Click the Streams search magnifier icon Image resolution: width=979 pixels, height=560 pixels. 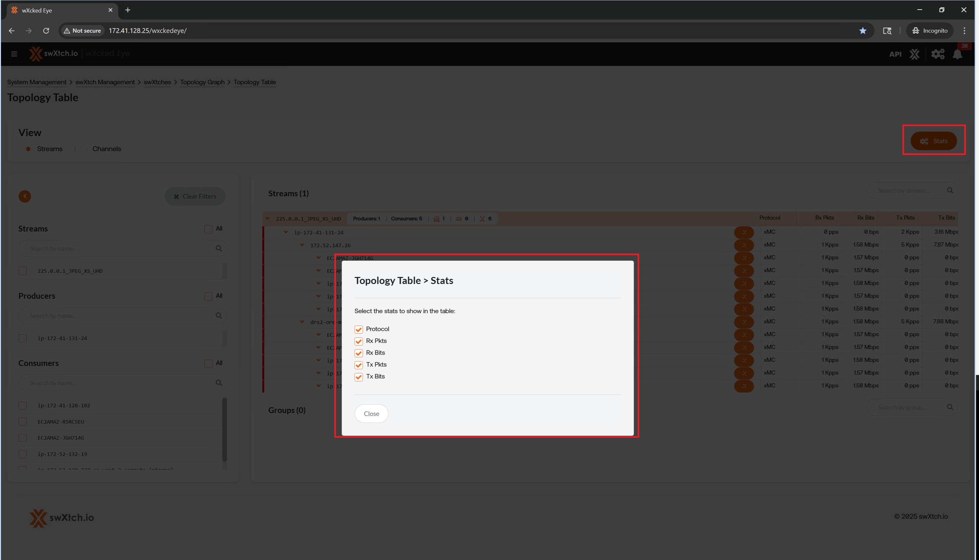[x=218, y=248]
